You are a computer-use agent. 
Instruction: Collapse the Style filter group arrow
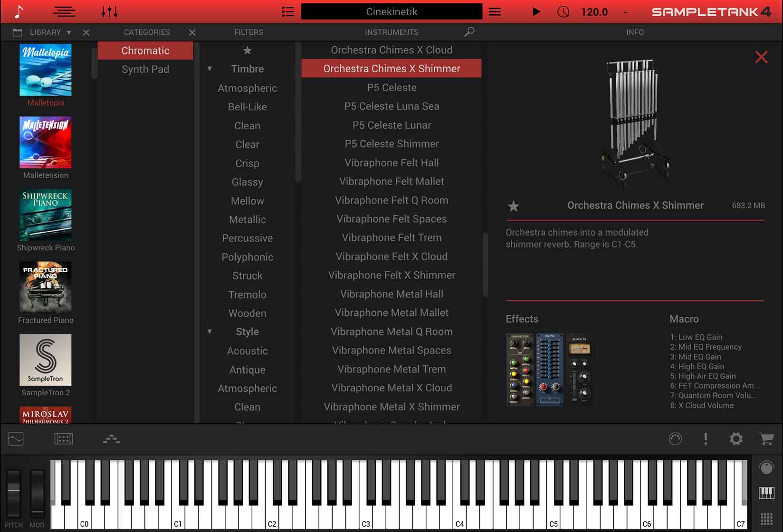pos(210,332)
